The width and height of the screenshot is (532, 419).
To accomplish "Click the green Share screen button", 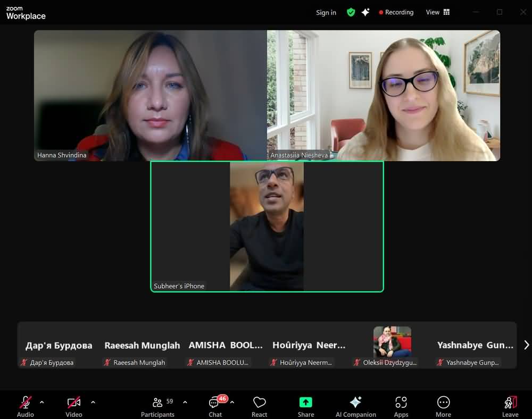I will point(305,407).
